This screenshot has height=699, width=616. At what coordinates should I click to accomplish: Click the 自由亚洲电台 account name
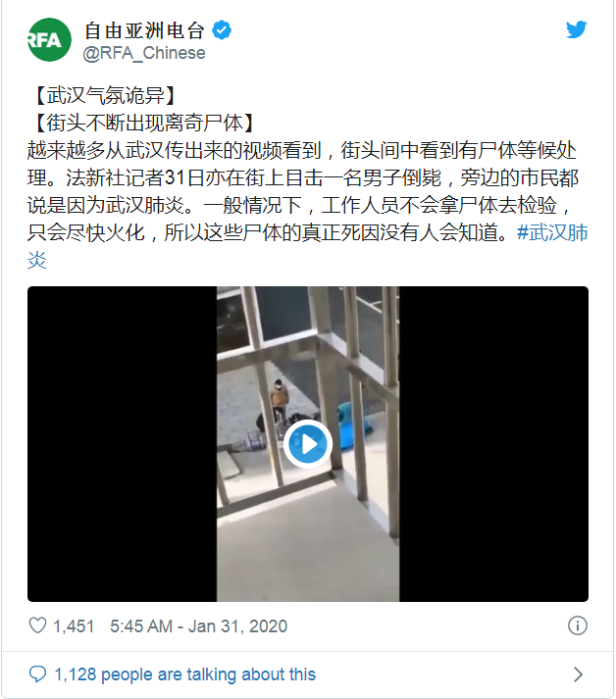pos(144,30)
